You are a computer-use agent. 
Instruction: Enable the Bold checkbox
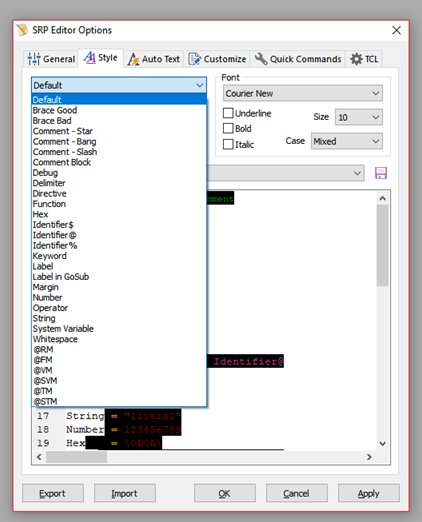[x=228, y=128]
